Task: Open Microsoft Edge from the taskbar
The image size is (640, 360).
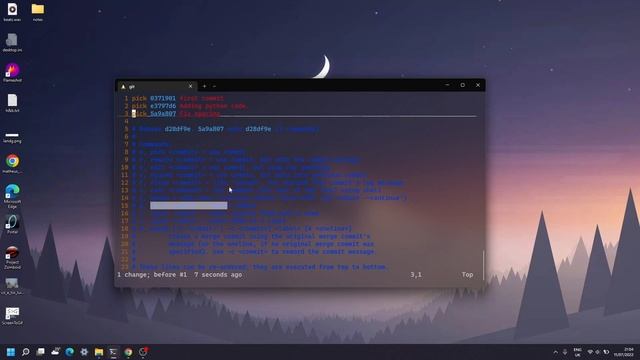Action: (70, 352)
